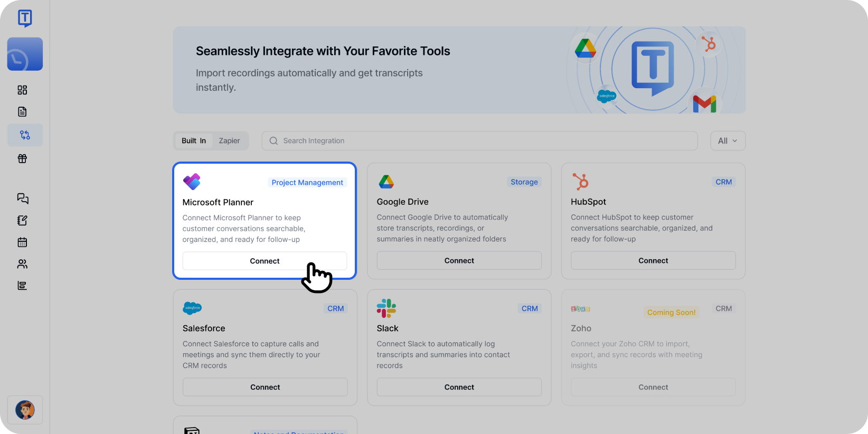
Task: Click the Google Drive title
Action: pyautogui.click(x=402, y=202)
